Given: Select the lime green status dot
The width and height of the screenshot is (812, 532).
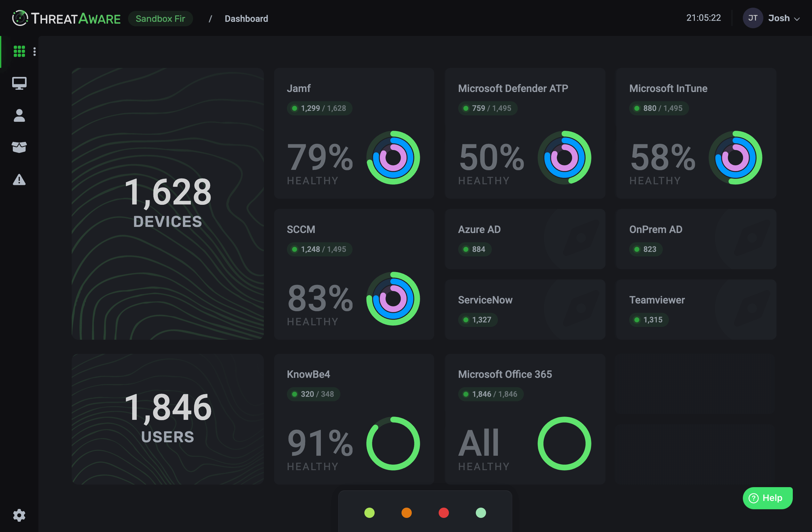Looking at the screenshot, I should [369, 512].
